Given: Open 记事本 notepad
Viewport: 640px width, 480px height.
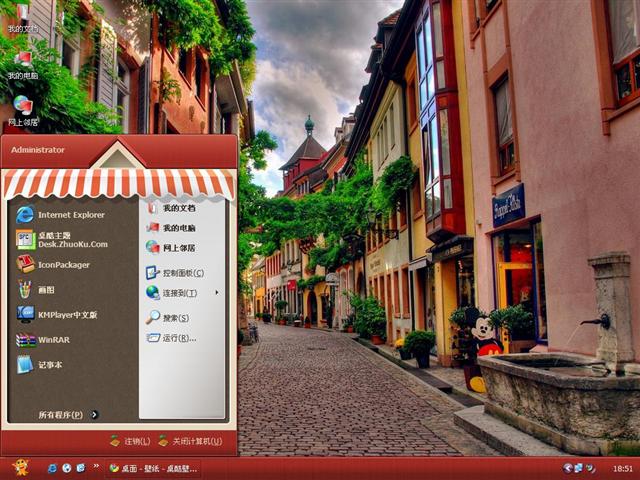Looking at the screenshot, I should coord(39,364).
